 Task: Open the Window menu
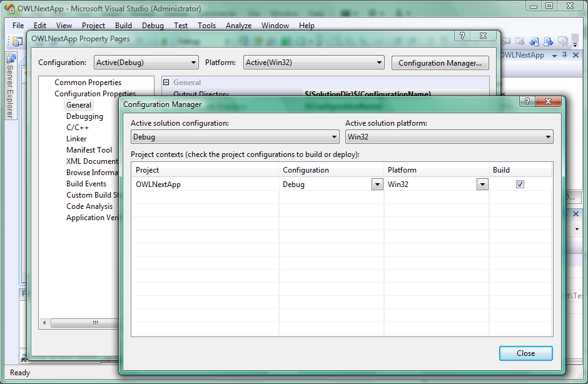point(275,26)
